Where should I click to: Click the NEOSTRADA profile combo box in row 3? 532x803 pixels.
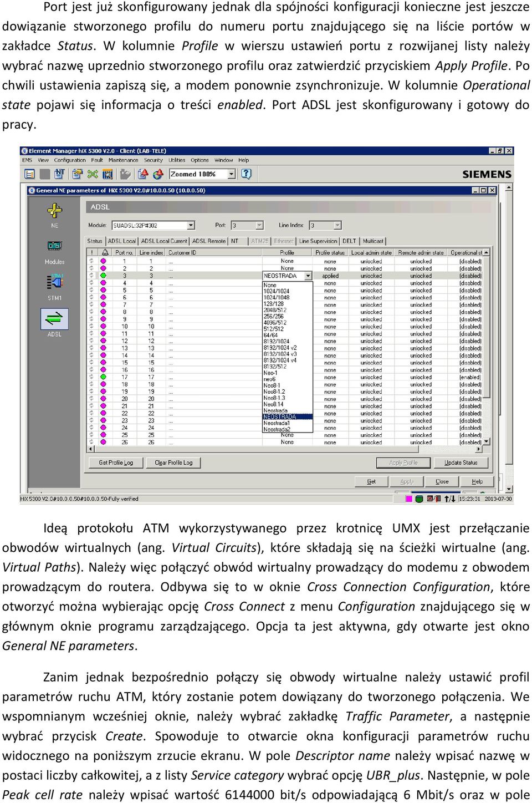tap(287, 276)
